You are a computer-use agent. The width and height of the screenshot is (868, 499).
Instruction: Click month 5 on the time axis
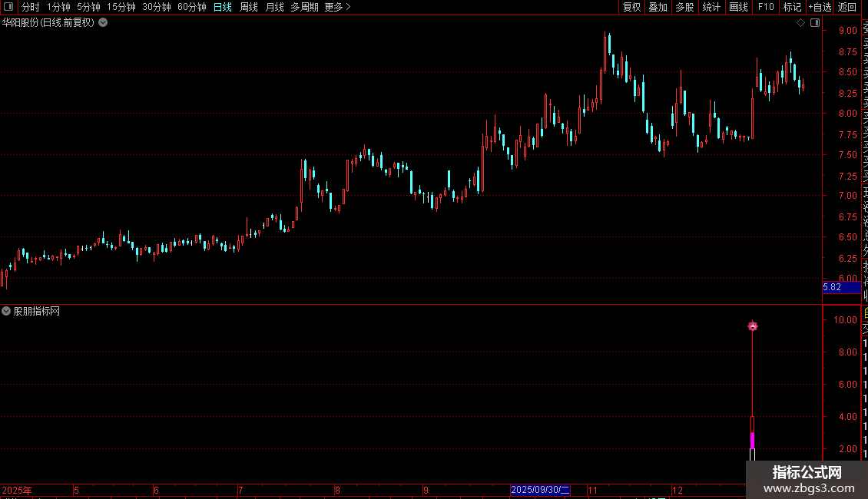[76, 491]
